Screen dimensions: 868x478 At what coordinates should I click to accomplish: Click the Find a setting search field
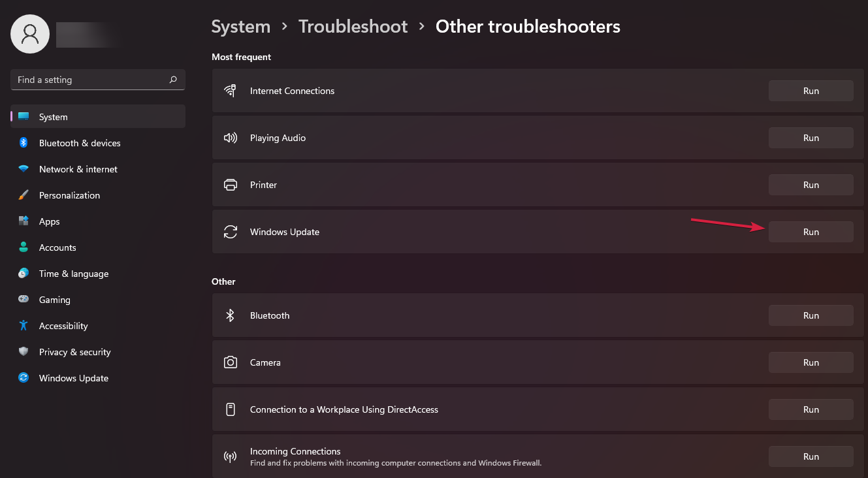point(90,80)
